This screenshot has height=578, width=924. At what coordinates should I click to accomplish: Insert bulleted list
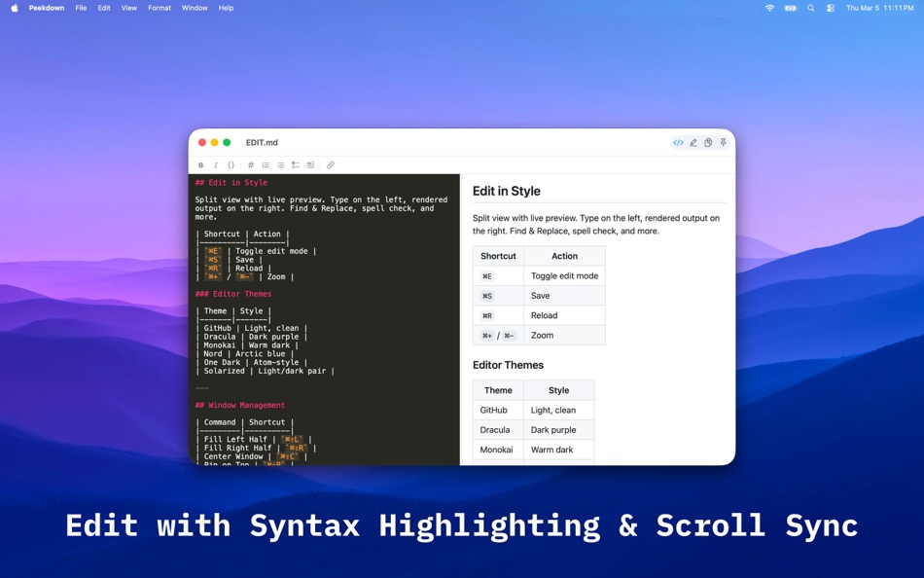[x=280, y=165]
